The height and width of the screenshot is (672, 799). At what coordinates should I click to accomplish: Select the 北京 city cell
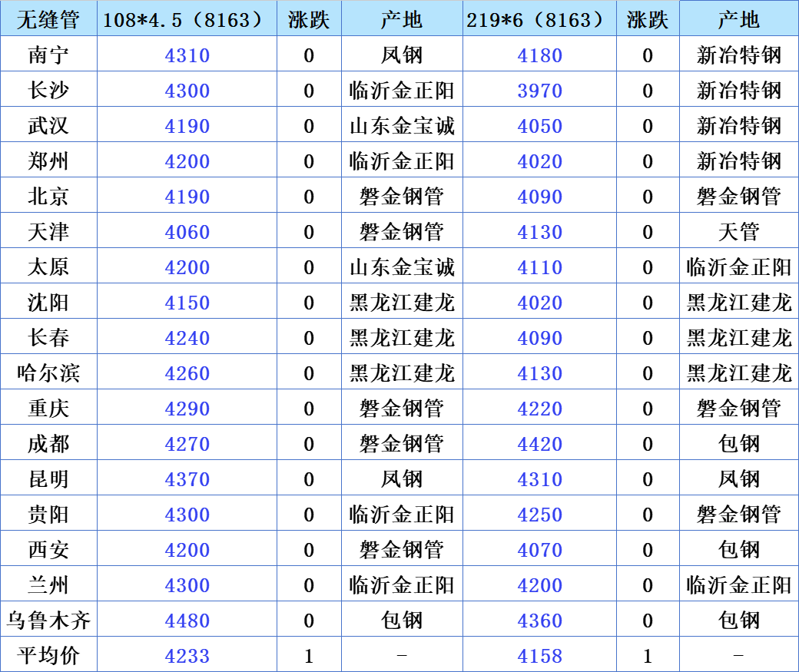(48, 197)
